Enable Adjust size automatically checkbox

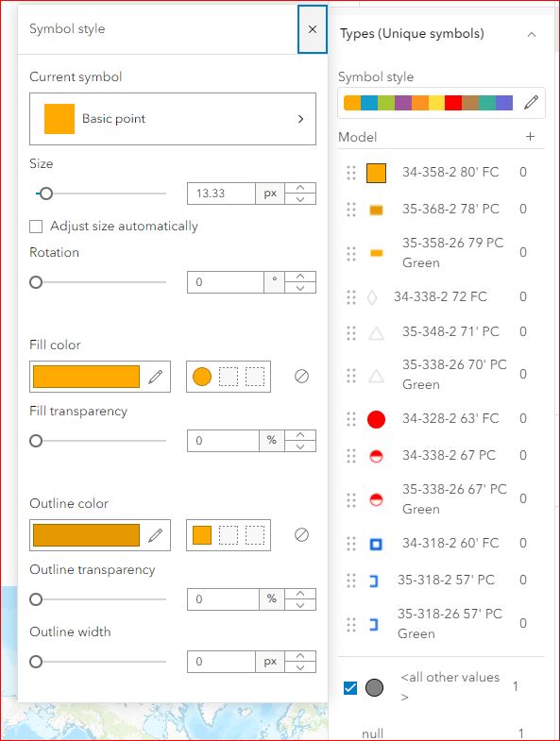pos(36,227)
